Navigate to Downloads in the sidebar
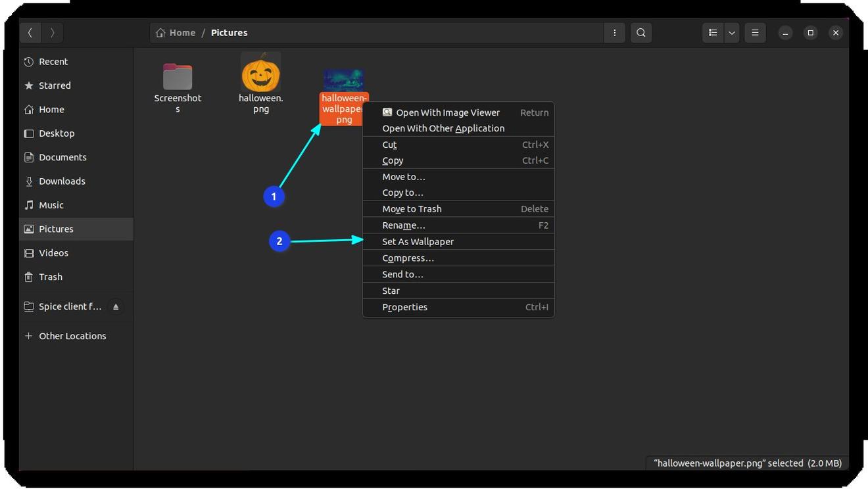868x491 pixels. coord(62,181)
